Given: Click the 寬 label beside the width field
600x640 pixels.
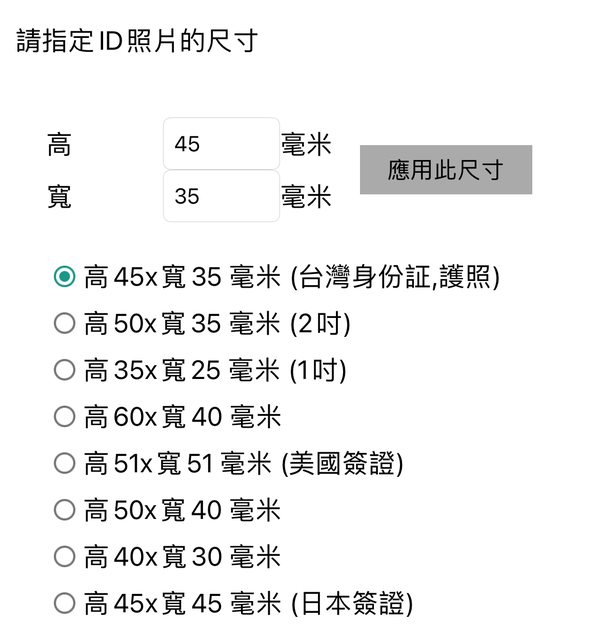Looking at the screenshot, I should click(x=59, y=197).
